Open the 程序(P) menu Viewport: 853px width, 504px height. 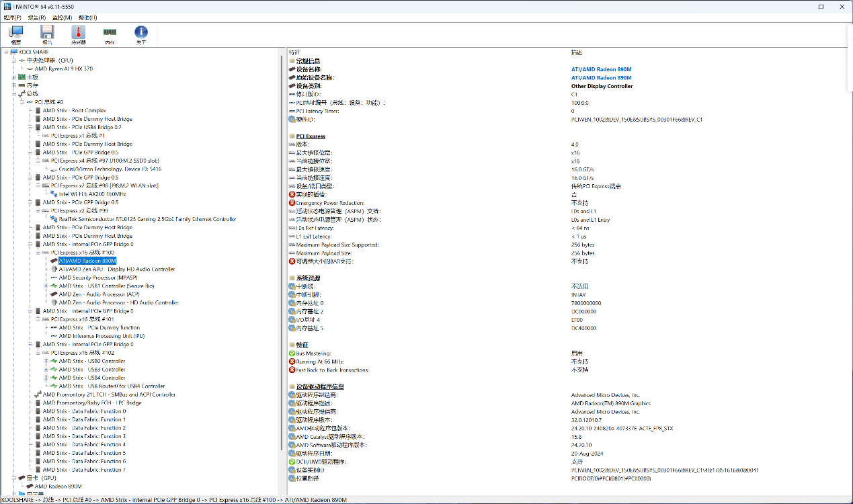coord(12,17)
